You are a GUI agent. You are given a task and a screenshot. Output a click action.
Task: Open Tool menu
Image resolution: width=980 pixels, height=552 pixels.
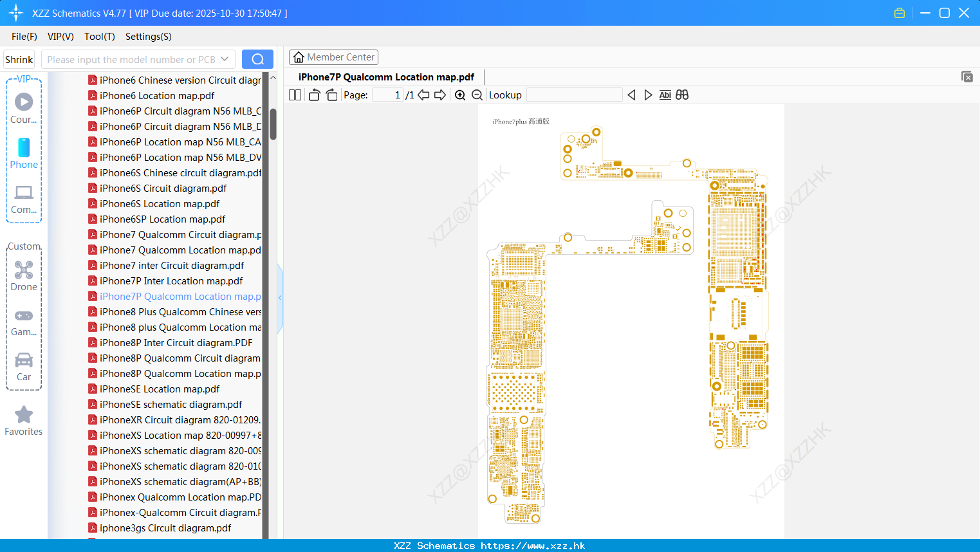[x=100, y=37]
